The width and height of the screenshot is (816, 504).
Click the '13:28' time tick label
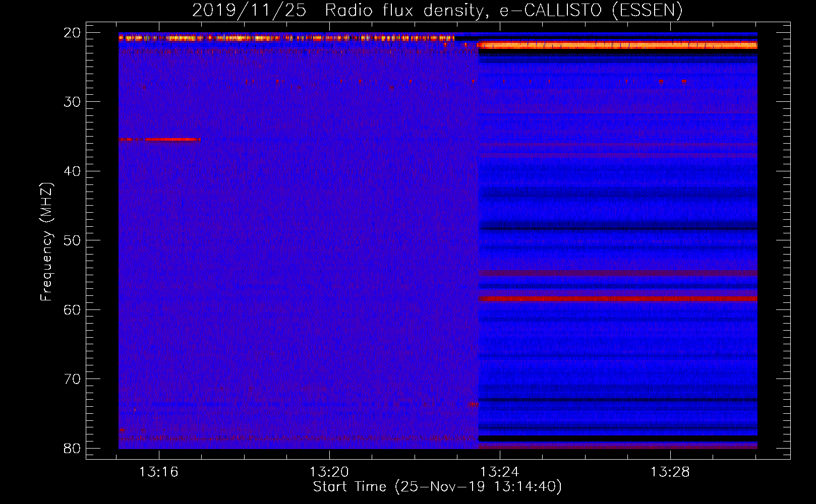[x=670, y=472]
